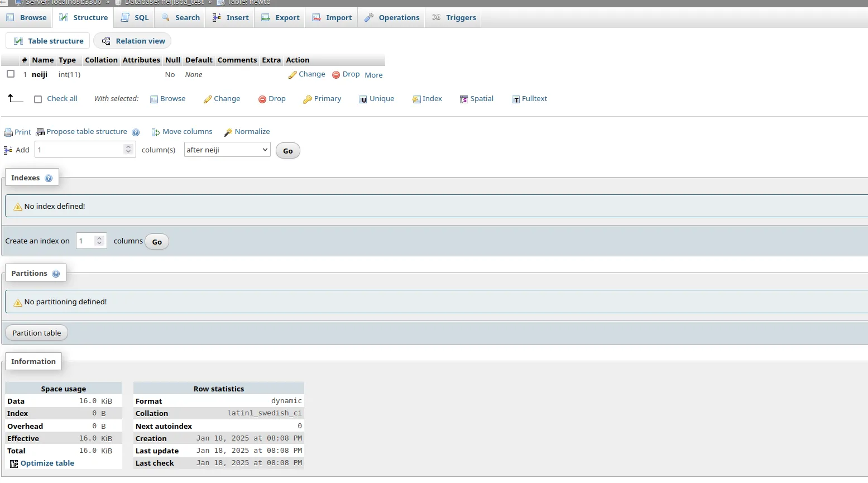Click the Drop icon in With selected
The image size is (868, 483).
click(x=262, y=99)
